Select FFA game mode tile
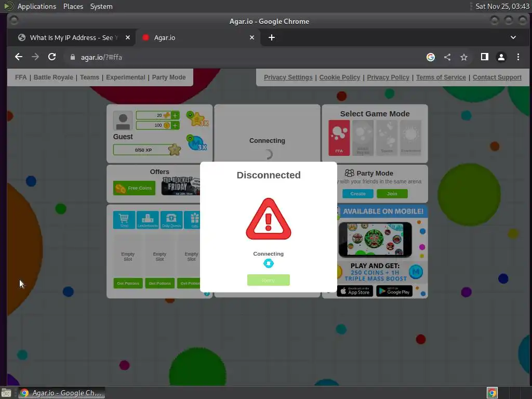 point(339,138)
